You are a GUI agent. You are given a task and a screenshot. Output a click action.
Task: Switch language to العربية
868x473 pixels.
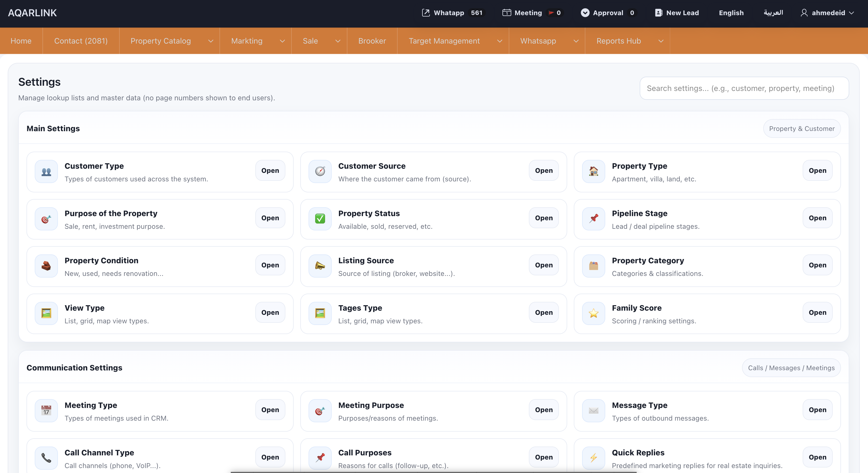(773, 13)
